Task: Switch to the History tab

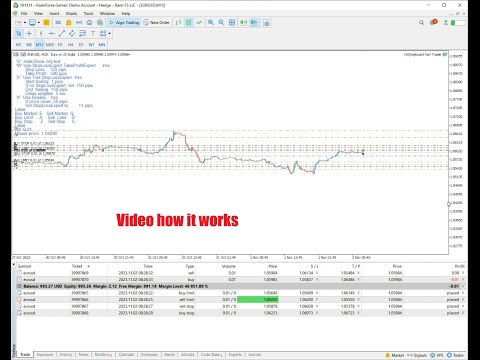Action: click(66, 355)
